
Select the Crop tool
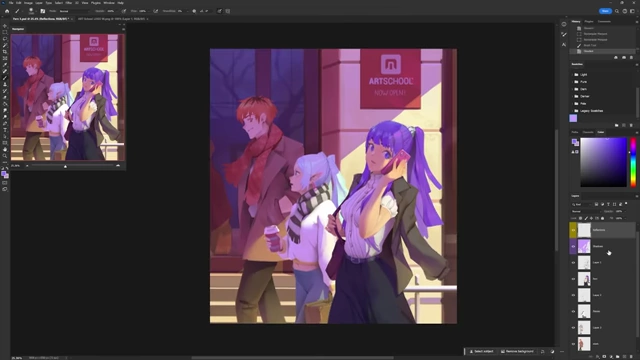pyautogui.click(x=5, y=52)
